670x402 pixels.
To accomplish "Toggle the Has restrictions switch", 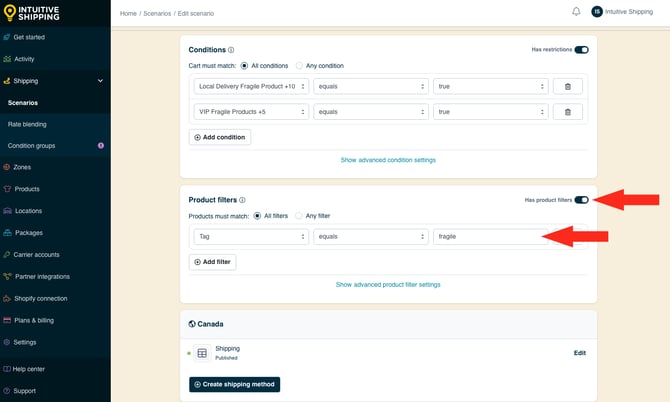I will pyautogui.click(x=581, y=50).
